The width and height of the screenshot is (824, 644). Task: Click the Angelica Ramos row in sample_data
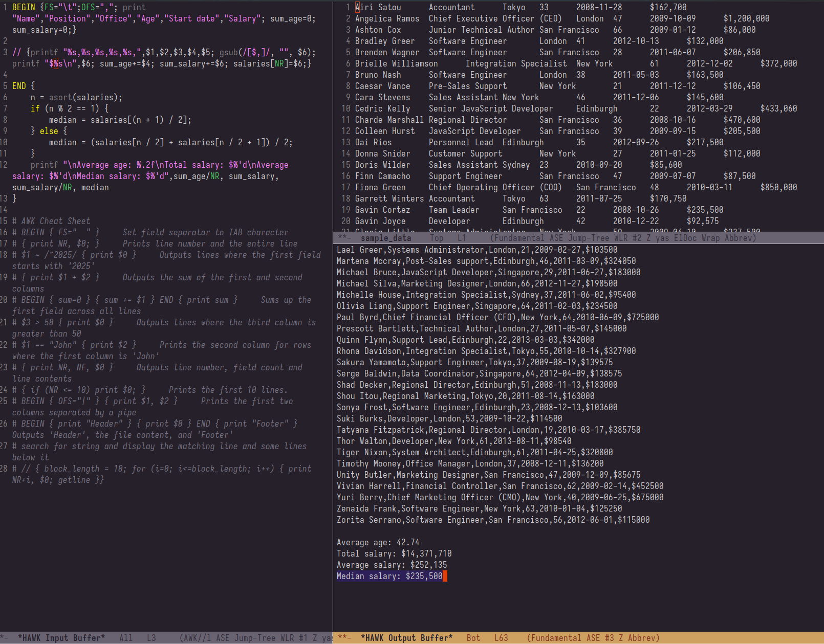point(387,18)
